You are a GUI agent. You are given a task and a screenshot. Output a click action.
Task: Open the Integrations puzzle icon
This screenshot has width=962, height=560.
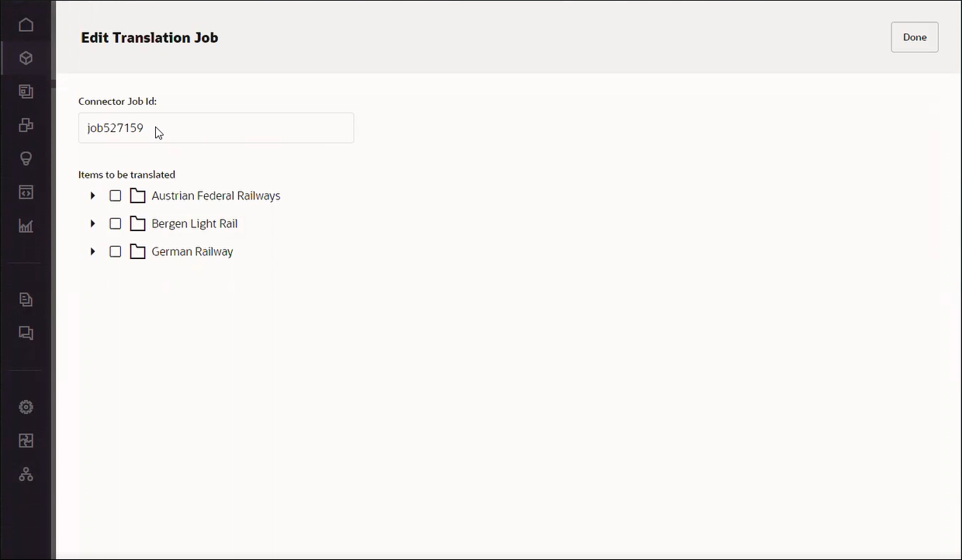(x=26, y=441)
